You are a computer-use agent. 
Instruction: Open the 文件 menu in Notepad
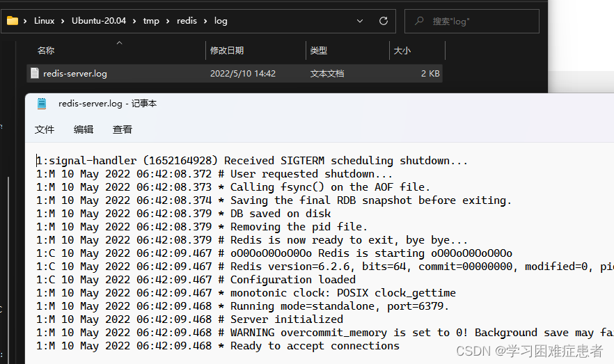(x=45, y=129)
